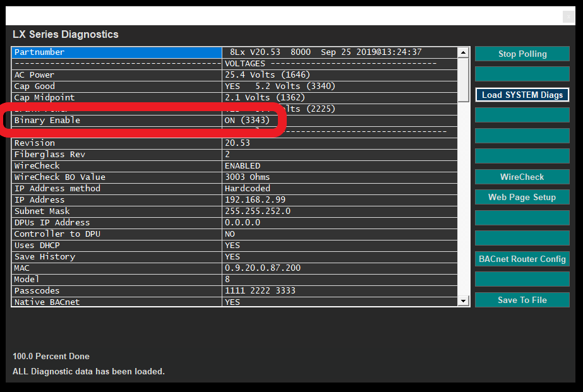
Task: Select the Partnumber row
Action: click(234, 52)
